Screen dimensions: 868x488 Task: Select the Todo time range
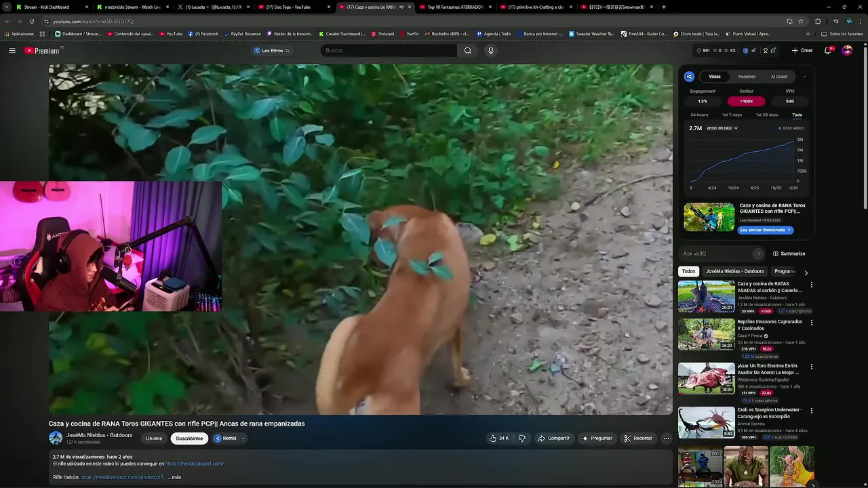tap(797, 115)
